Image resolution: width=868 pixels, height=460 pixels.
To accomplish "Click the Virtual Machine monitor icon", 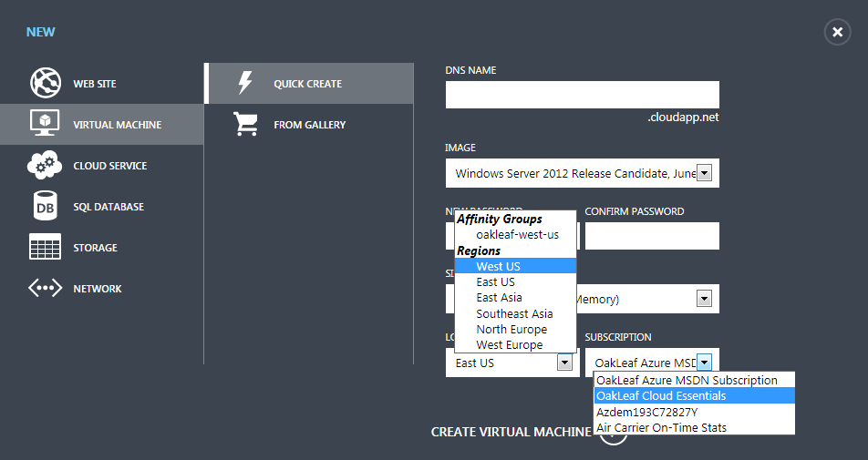I will pos(45,122).
